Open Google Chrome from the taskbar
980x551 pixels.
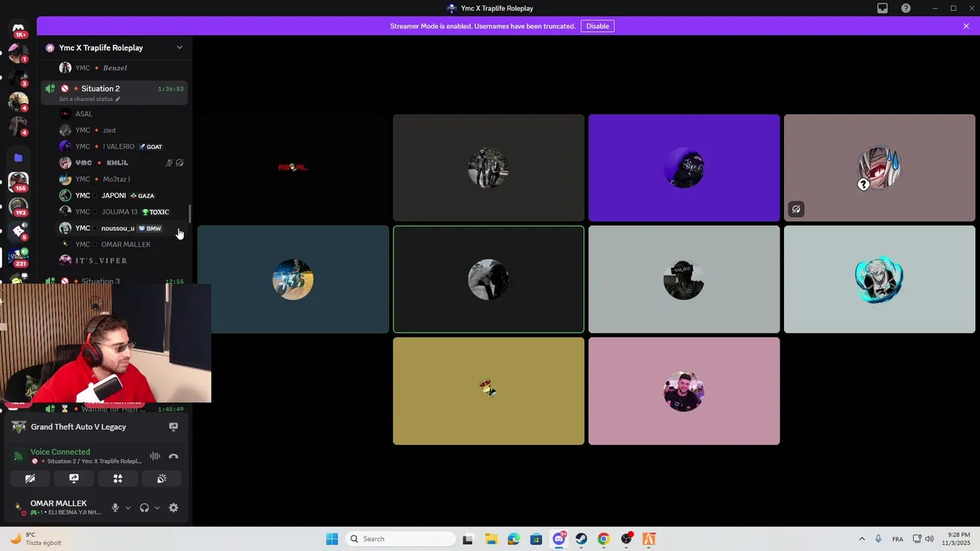click(x=603, y=539)
